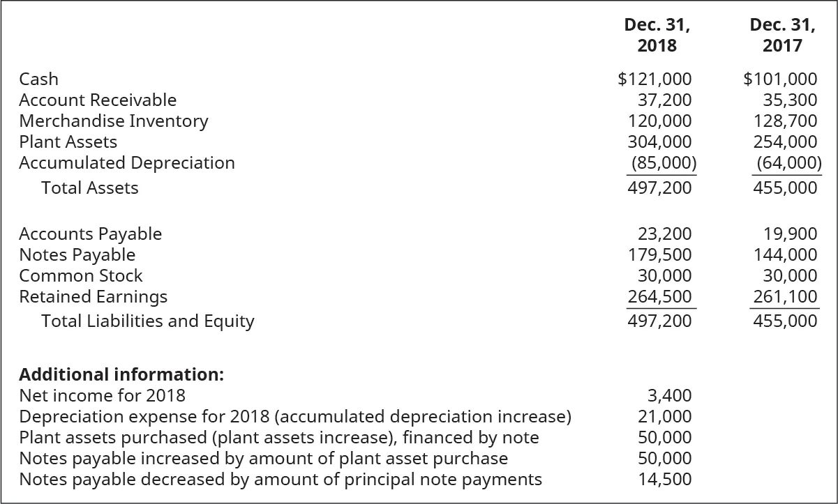Select the Retained Earnings label
This screenshot has height=504, width=838.
(93, 297)
